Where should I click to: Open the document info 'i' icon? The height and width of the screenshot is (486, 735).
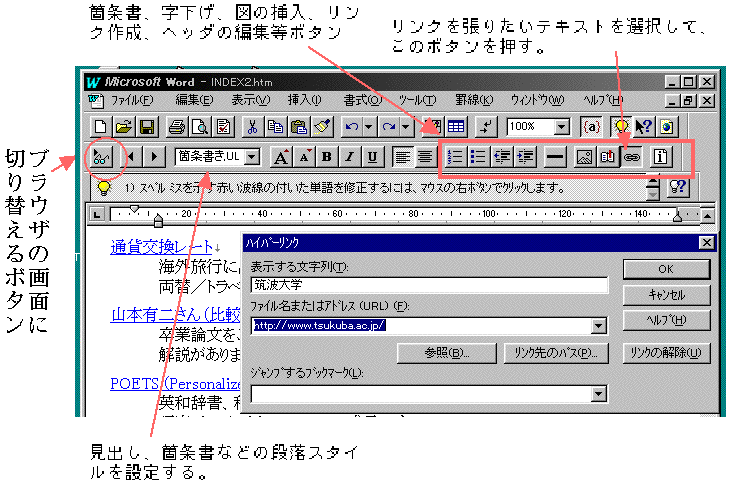(660, 157)
